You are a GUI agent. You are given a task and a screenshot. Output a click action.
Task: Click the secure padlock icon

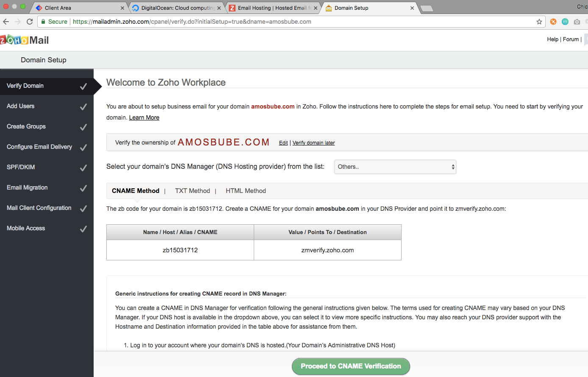43,22
